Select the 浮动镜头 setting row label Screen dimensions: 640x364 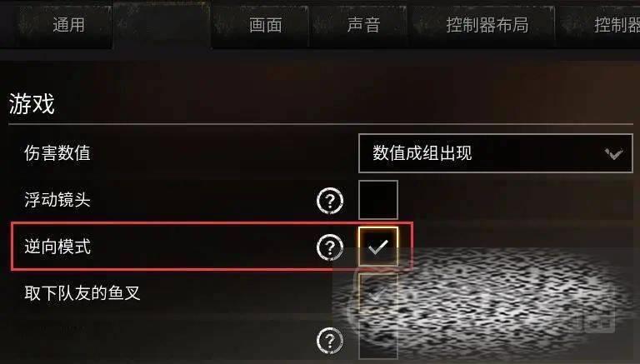pos(57,200)
